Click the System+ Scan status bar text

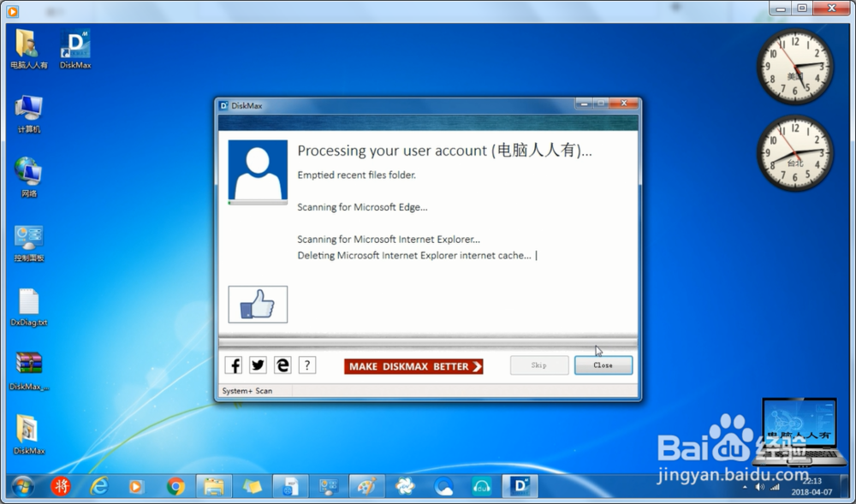(x=247, y=390)
